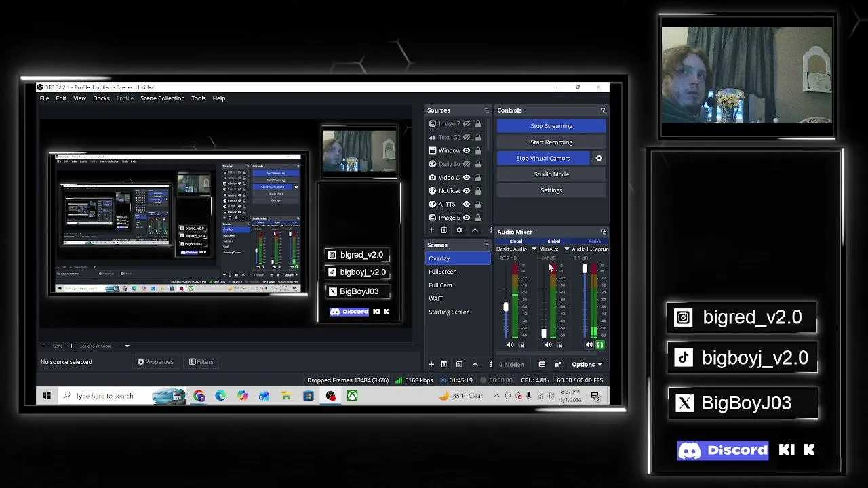Open the Scene Collection menu
868x488 pixels.
click(x=162, y=98)
